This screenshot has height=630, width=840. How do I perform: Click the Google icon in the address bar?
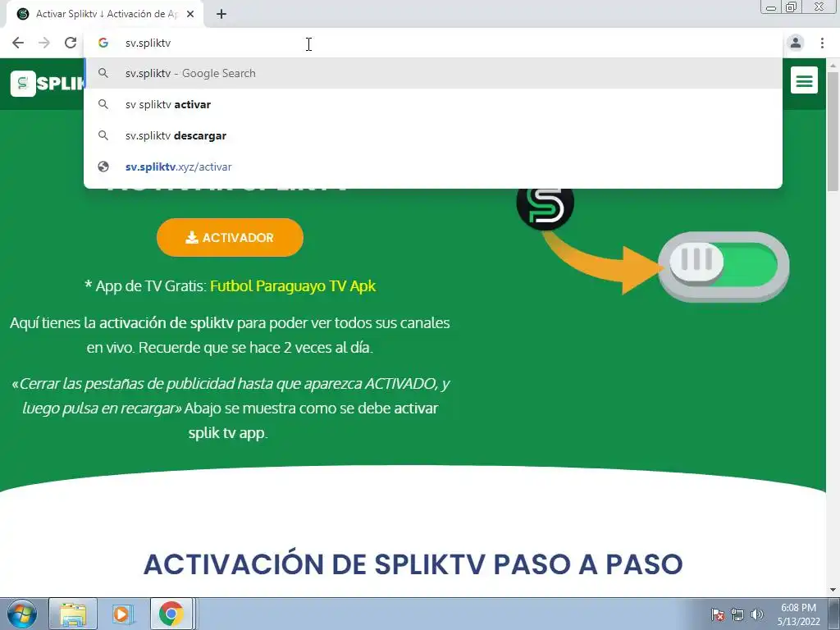(103, 43)
